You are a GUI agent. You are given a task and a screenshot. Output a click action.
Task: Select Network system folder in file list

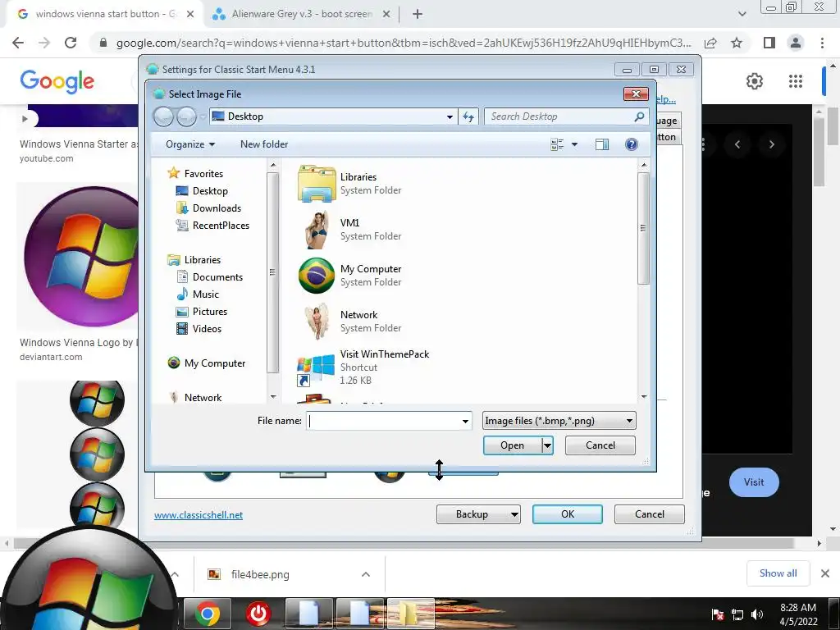pos(349,322)
